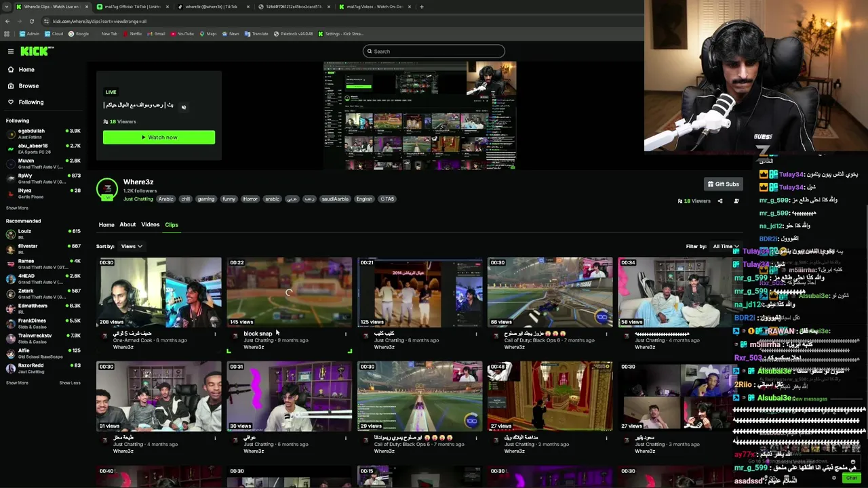This screenshot has width=868, height=488.
Task: Switch to channel Home tab
Action: (x=106, y=225)
